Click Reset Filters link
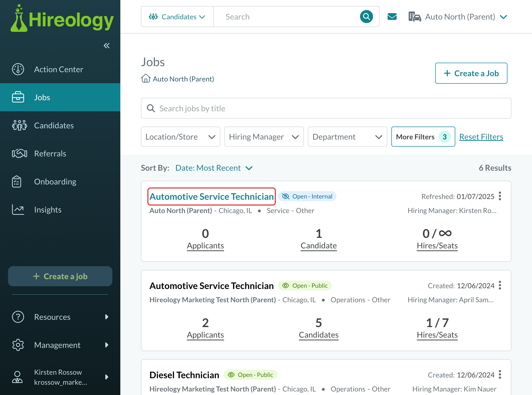This screenshot has height=395, width=532. 481,137
